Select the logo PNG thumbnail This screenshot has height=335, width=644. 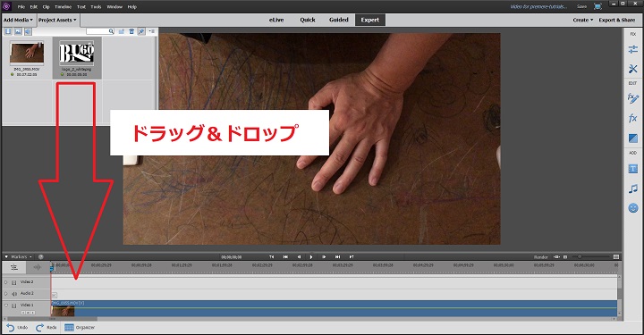click(77, 54)
